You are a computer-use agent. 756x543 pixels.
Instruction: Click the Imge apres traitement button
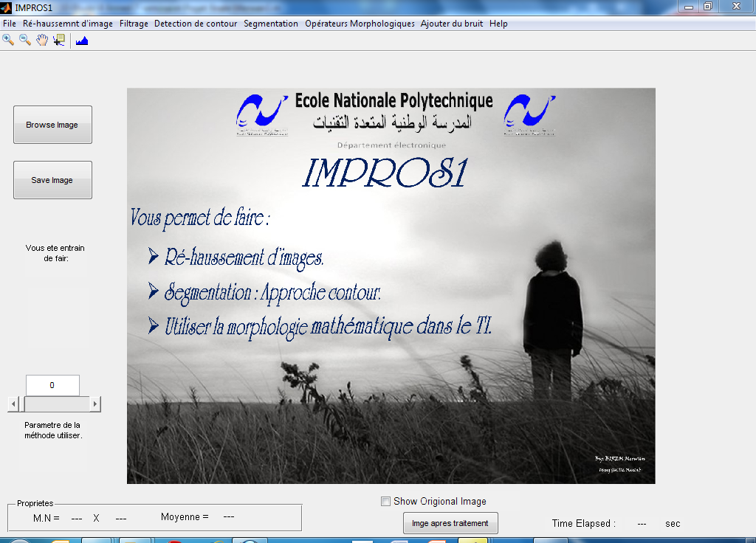pos(450,523)
